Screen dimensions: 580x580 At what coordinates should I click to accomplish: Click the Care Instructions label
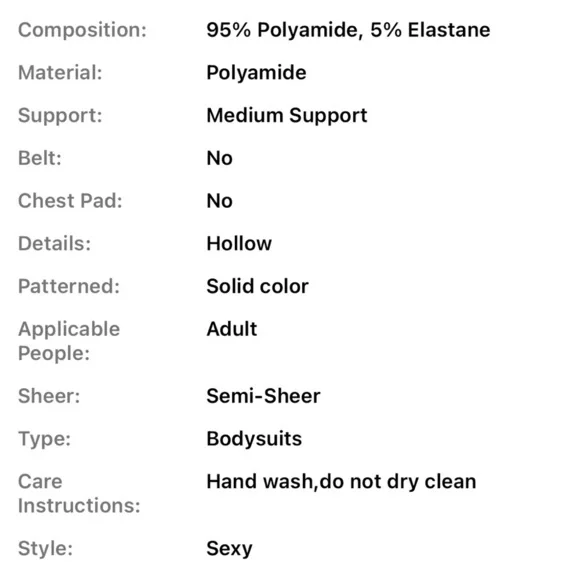79,493
